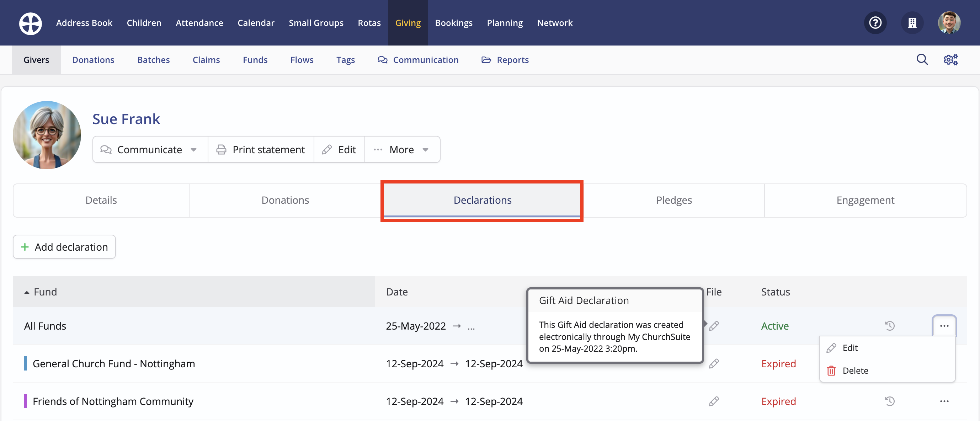The width and height of the screenshot is (980, 421).
Task: Click the ChurchSuite logo icon
Action: pyautogui.click(x=31, y=23)
